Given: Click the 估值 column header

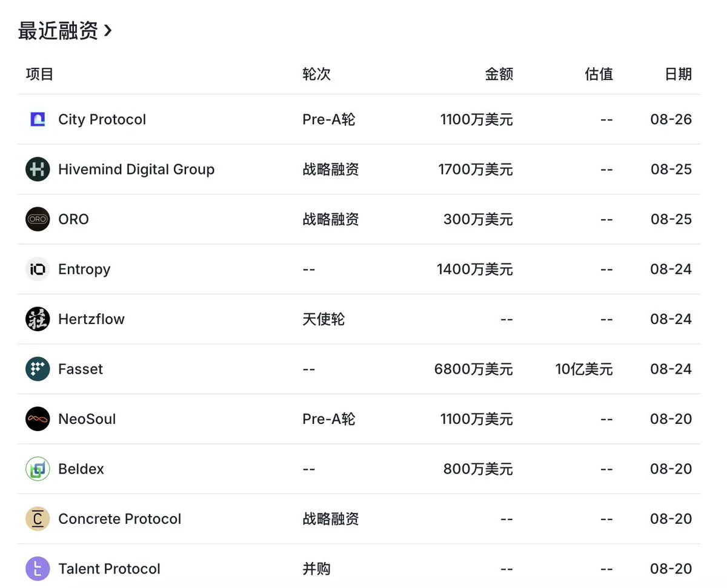Looking at the screenshot, I should (599, 74).
